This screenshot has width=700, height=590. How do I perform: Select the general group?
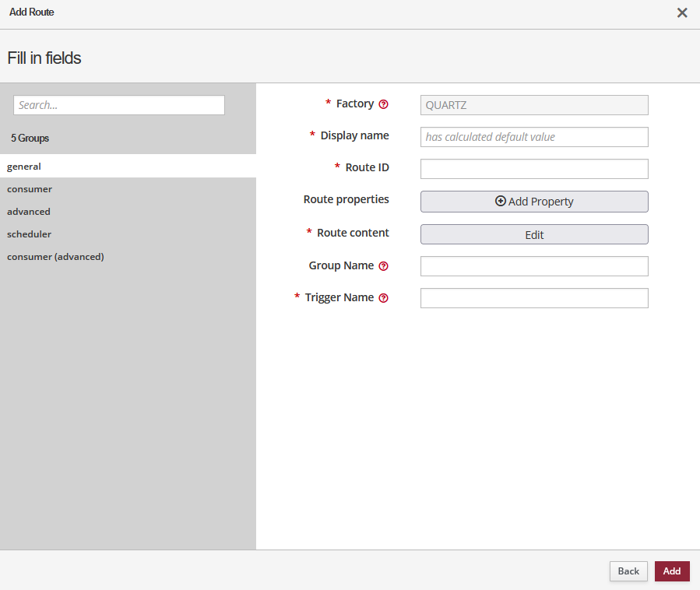point(24,167)
